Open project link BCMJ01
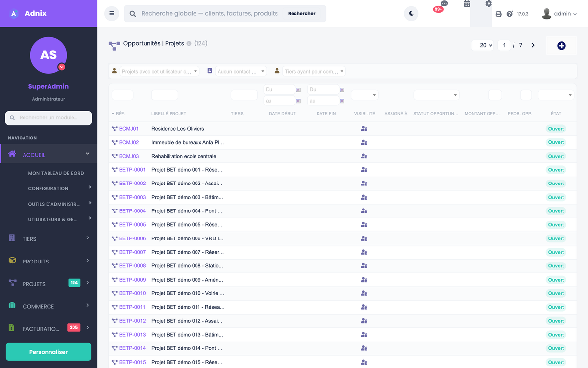This screenshot has height=368, width=588. [x=129, y=129]
